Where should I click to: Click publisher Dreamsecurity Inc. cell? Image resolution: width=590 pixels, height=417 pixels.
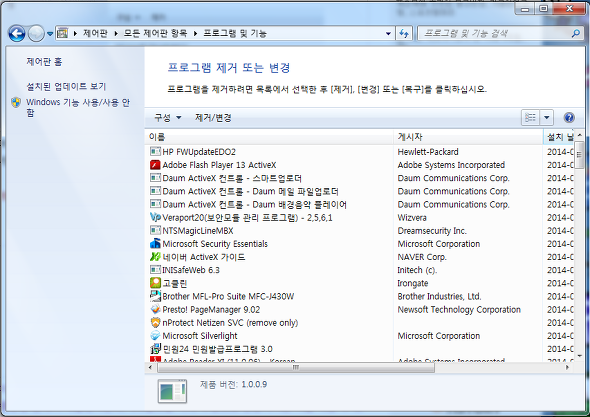point(432,231)
